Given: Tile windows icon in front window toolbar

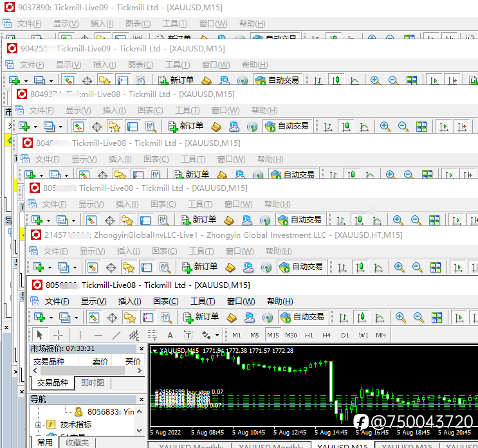Looking at the screenshot, I should coord(437,318).
